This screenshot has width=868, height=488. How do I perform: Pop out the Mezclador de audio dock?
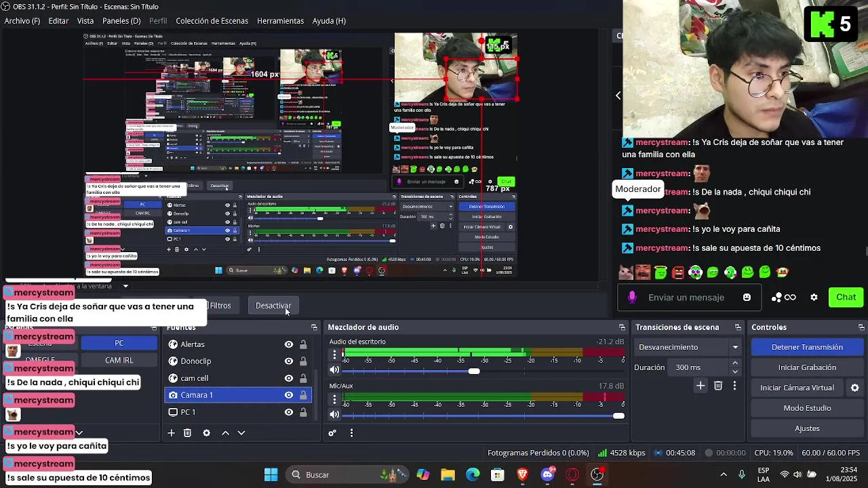pyautogui.click(x=622, y=327)
